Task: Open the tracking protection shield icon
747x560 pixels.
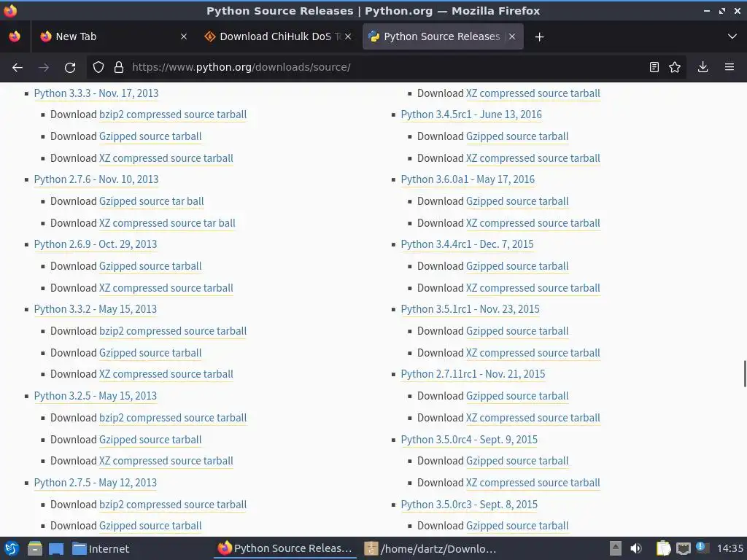Action: pos(98,67)
